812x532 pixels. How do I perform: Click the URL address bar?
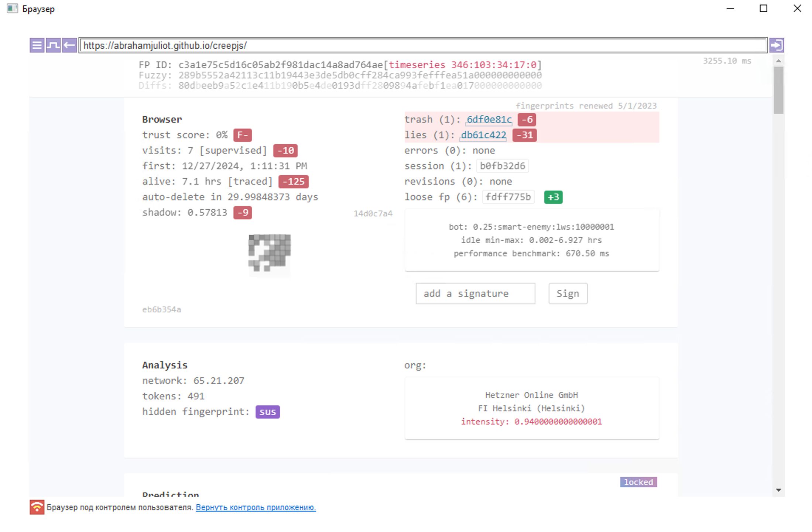(423, 45)
